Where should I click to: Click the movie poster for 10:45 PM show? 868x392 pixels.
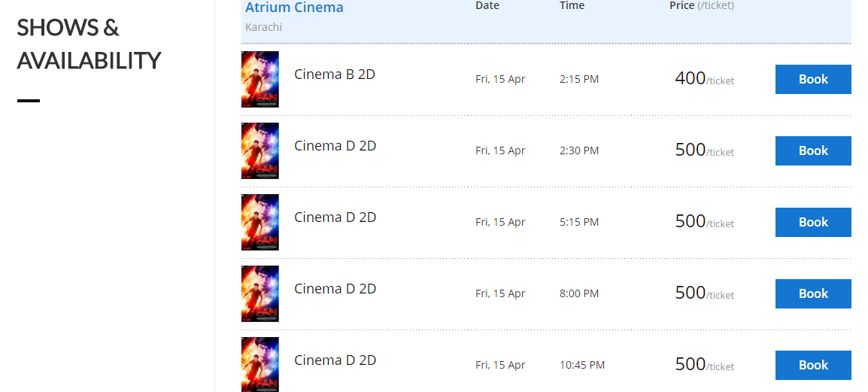point(259,364)
